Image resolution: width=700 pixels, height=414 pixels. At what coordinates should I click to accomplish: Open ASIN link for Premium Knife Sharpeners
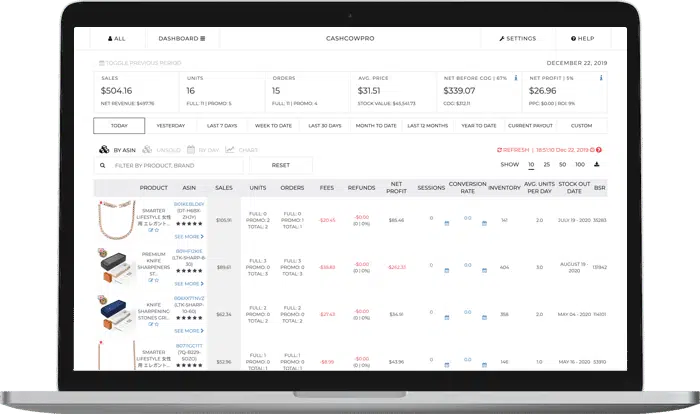(189, 251)
